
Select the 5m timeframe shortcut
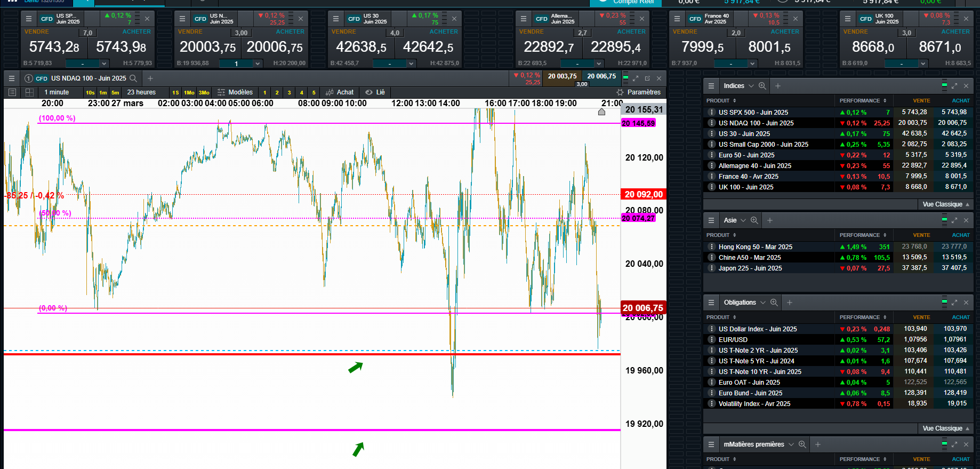pos(115,93)
